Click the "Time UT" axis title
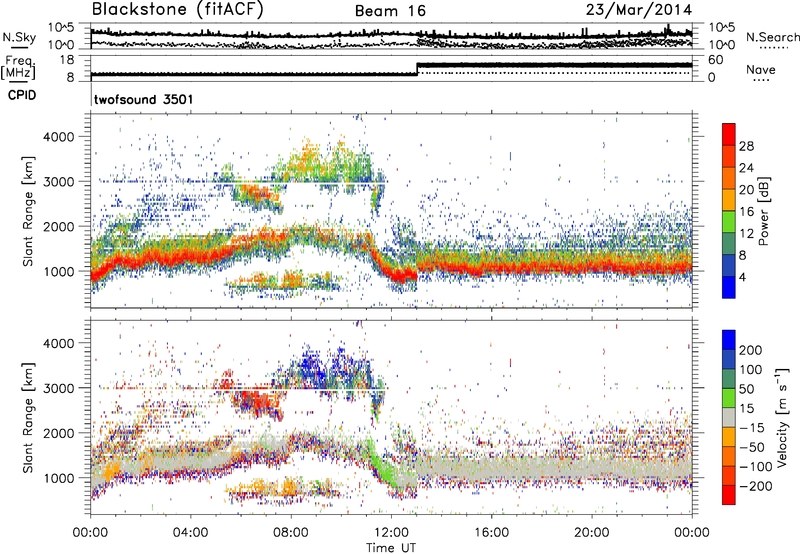Viewport: 800px width, 554px height. coord(391,548)
